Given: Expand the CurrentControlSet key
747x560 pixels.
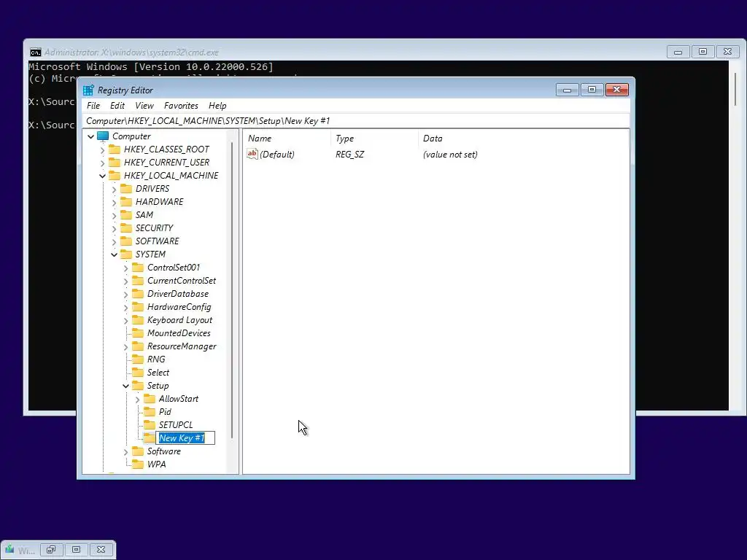Looking at the screenshot, I should click(x=125, y=281).
